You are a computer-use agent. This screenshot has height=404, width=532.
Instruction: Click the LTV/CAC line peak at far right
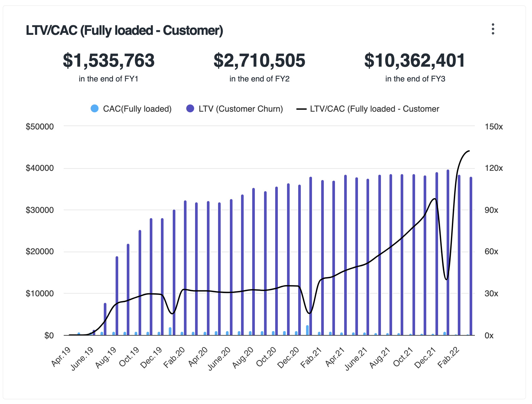469,151
